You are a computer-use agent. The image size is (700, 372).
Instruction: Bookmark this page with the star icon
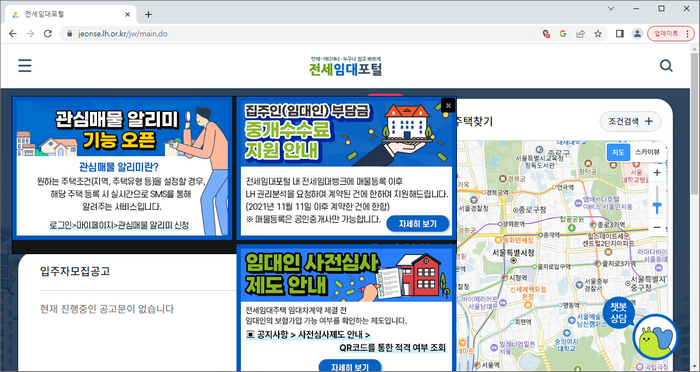[x=598, y=33]
